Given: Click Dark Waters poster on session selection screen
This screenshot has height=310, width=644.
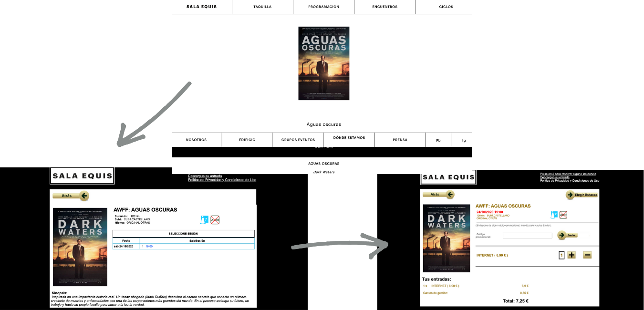Looking at the screenshot, I should click(80, 247).
